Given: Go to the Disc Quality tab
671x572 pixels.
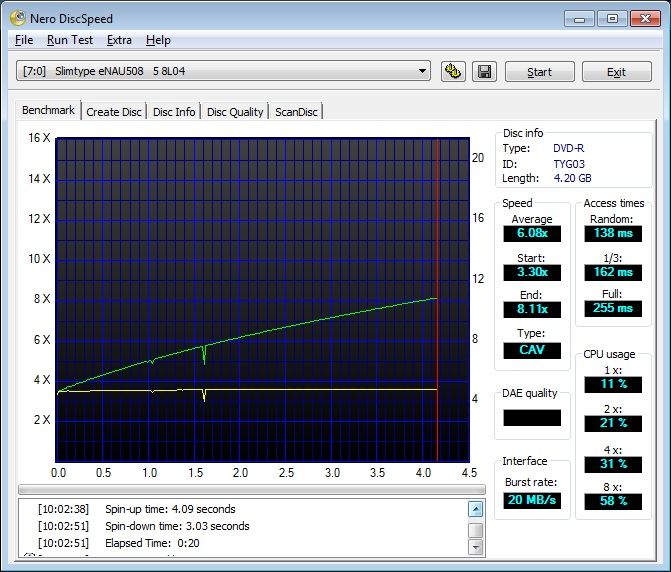Looking at the screenshot, I should click(235, 112).
